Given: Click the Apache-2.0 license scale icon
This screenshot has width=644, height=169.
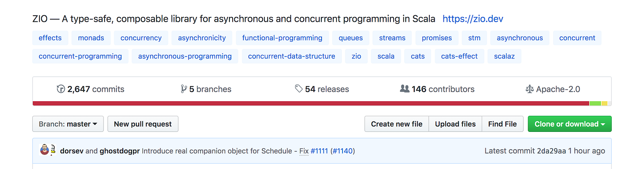Looking at the screenshot, I should [529, 89].
